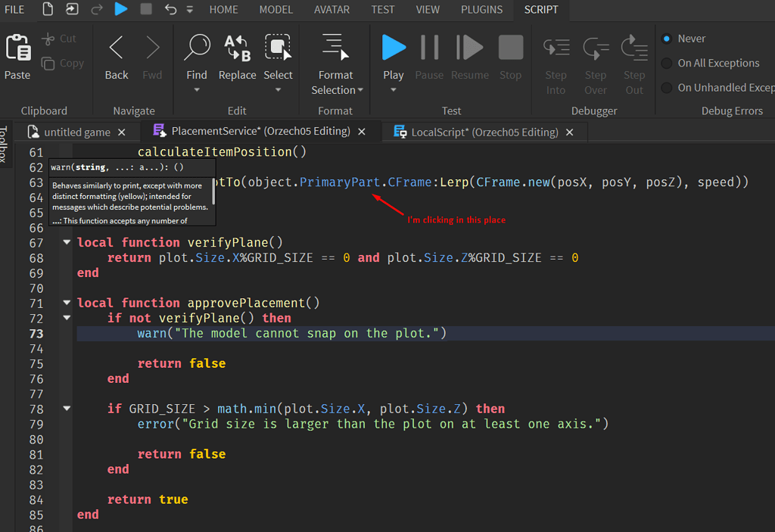Expand the Select tool dropdown

[x=278, y=89]
